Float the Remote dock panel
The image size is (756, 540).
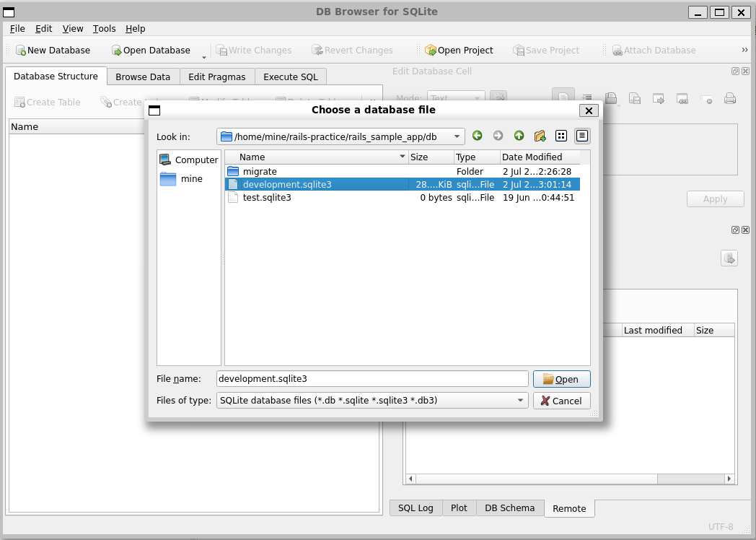(735, 230)
